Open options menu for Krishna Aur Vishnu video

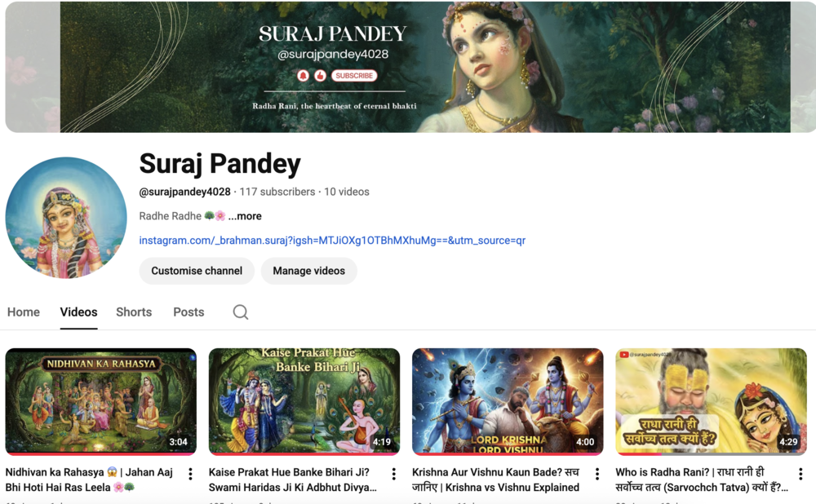pos(597,474)
